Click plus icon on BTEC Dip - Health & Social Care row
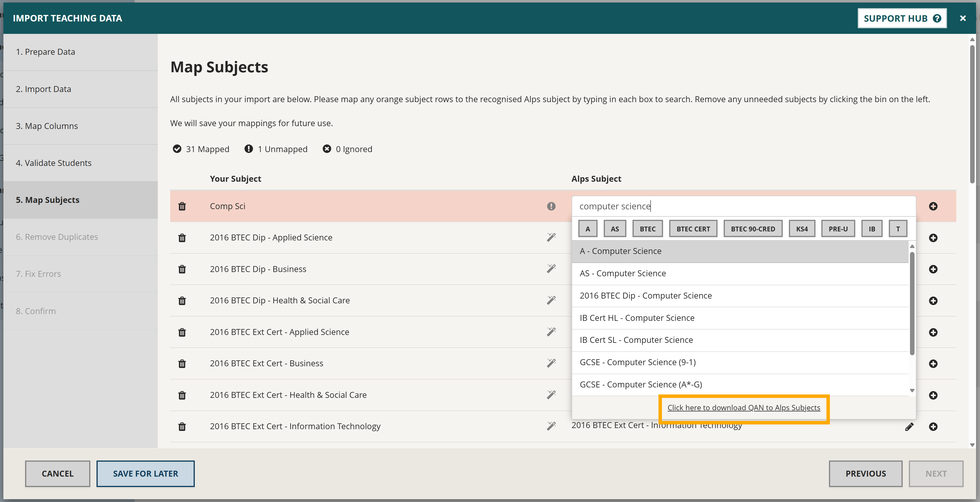This screenshot has height=502, width=980. click(933, 301)
